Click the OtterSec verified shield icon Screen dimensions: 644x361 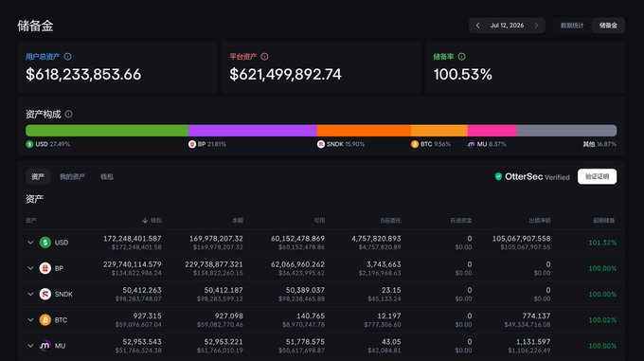[x=498, y=176]
